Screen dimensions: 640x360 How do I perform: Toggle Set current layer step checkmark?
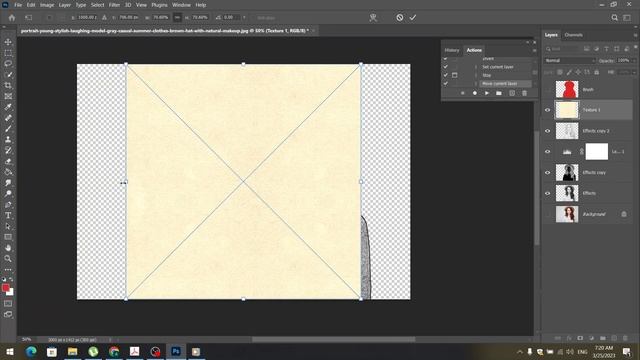446,67
